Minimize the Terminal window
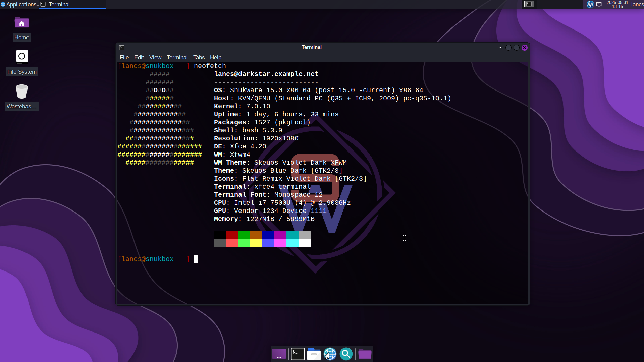644x362 pixels. coord(508,48)
